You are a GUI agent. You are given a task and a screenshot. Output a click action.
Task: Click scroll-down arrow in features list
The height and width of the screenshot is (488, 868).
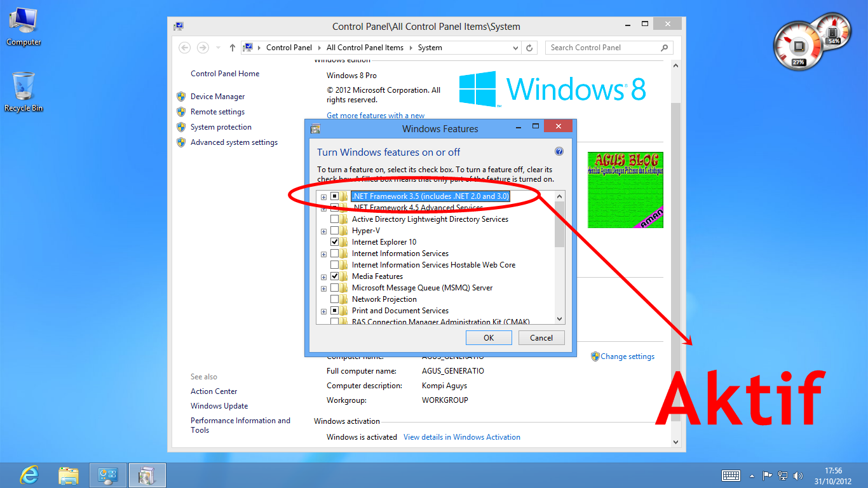coord(559,319)
